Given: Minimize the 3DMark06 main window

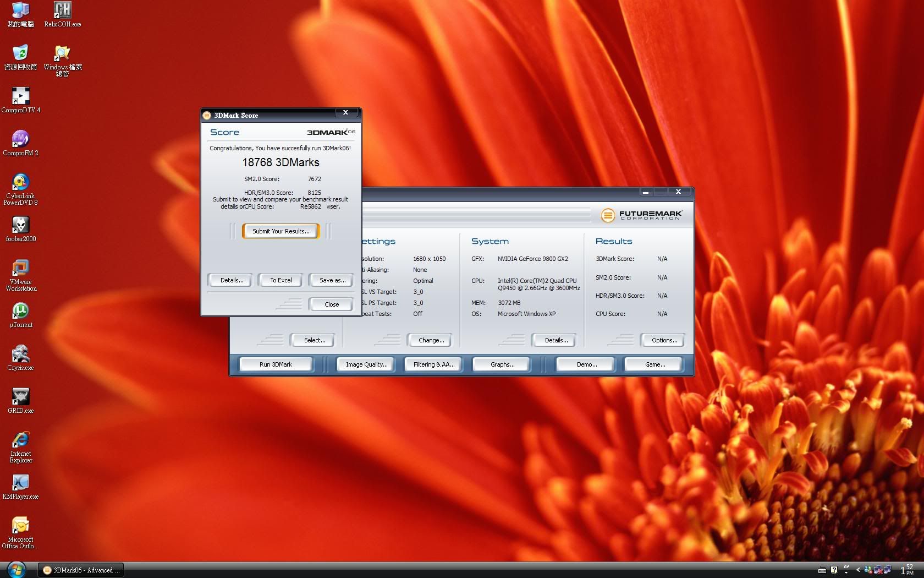Looking at the screenshot, I should [646, 192].
